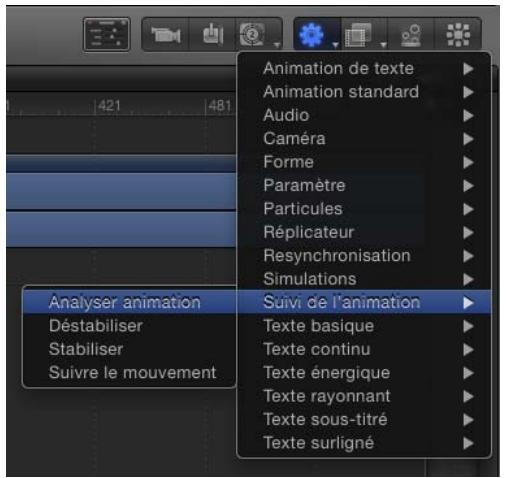Open the Audio behaviors submenu
This screenshot has width=507, height=478.
tap(364, 115)
